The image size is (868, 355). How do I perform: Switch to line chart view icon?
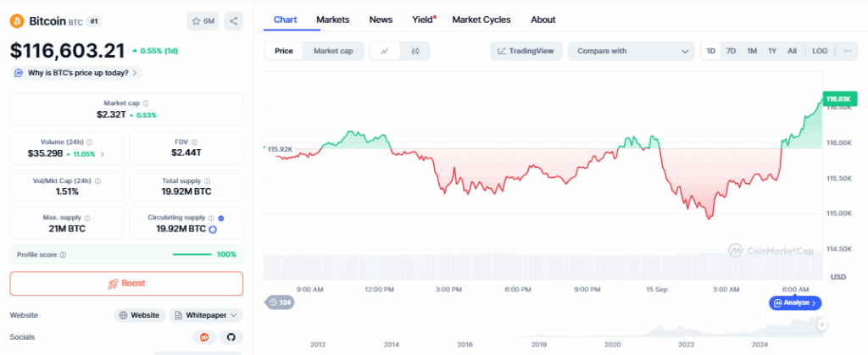pos(385,51)
